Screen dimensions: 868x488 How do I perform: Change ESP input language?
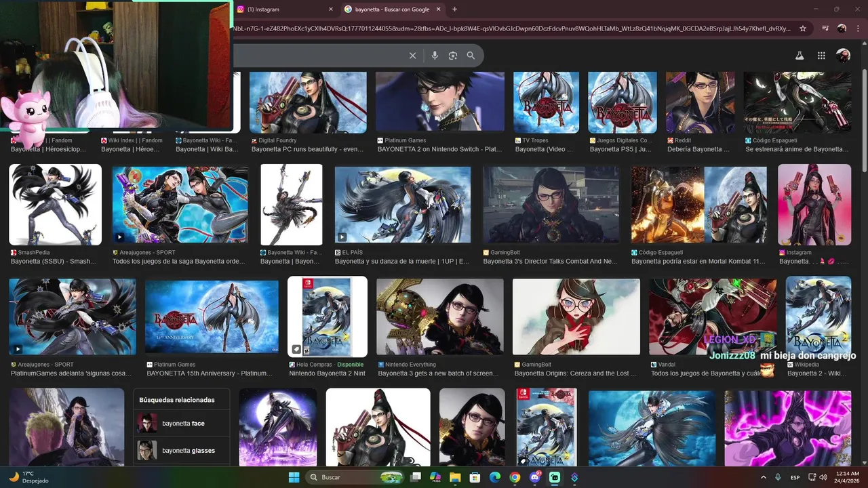tap(795, 477)
